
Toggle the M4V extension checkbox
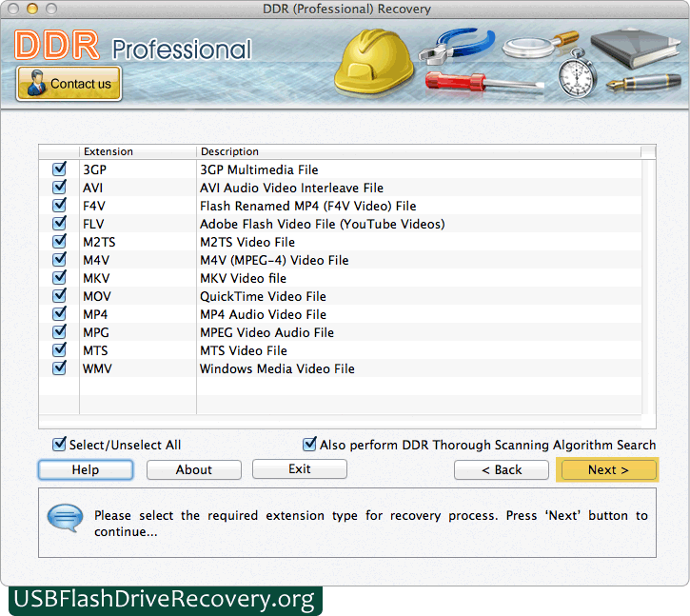[59, 259]
